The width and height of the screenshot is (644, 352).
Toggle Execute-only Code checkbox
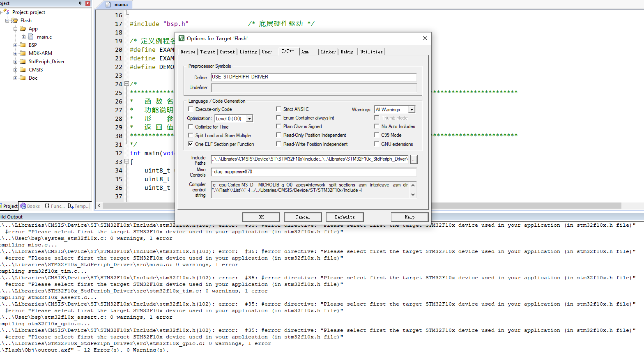pos(191,109)
